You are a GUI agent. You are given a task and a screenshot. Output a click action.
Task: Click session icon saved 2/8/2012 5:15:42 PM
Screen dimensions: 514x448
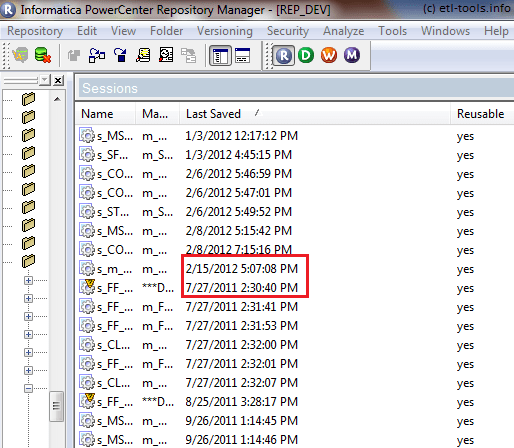click(x=87, y=231)
